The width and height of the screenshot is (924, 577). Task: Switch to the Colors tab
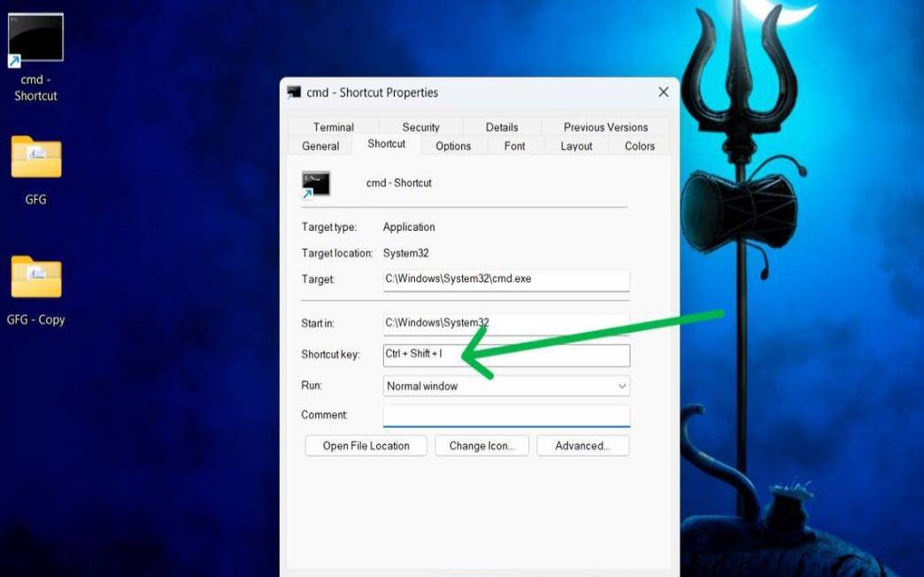point(639,145)
